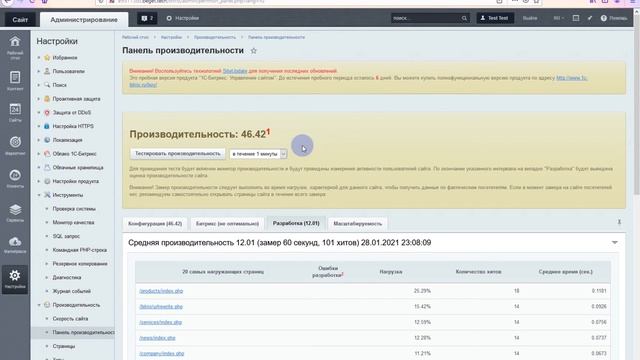Open Сайты calendar icon in sidebar
This screenshot has height=360, width=640.
point(15,110)
